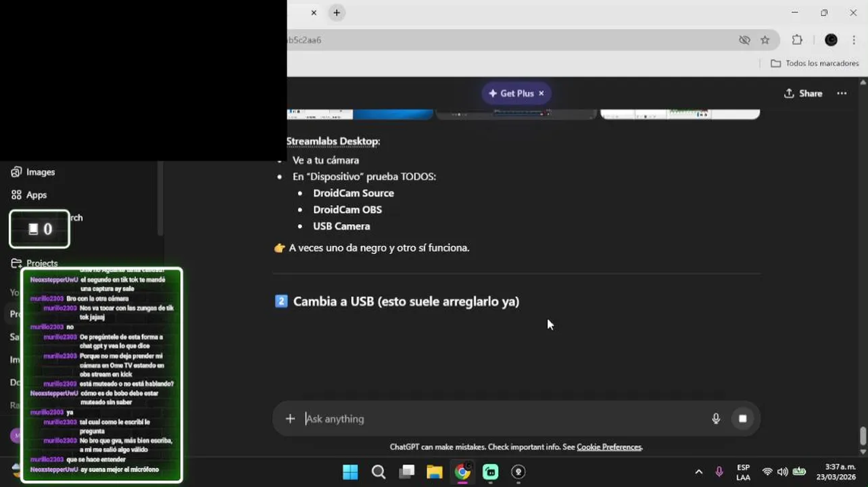Viewport: 868px width, 487px height.
Task: Open Streamlabs Desktop from the taskbar
Action: (x=491, y=472)
